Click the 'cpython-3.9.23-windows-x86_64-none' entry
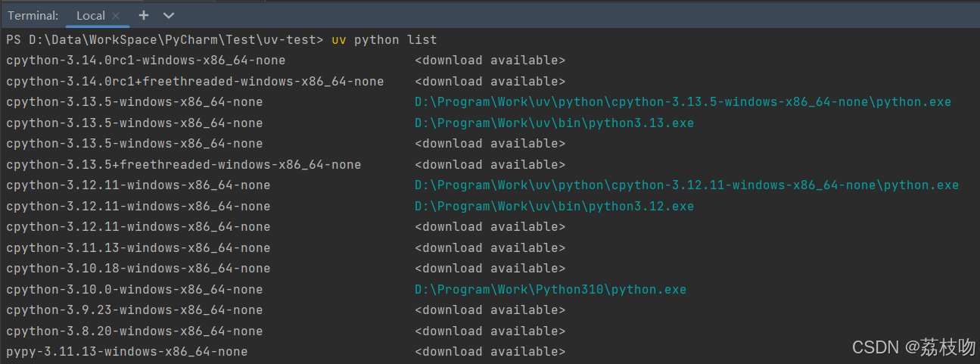This screenshot has height=364, width=980. (135, 310)
